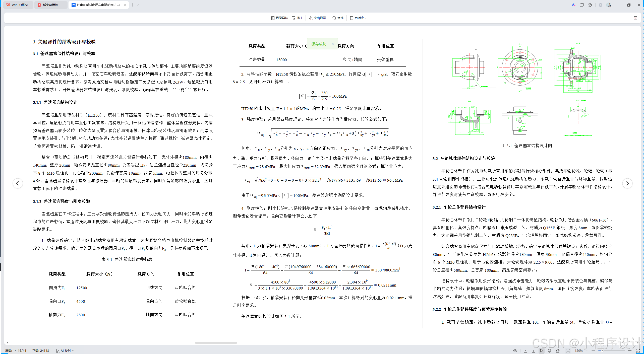This screenshot has height=354, width=644.
Task: Switch to page layout view icon
Action: 525,351
